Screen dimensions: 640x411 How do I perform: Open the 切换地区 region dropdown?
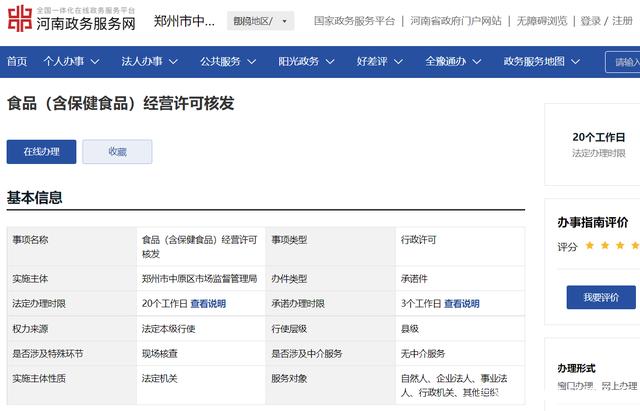(x=259, y=21)
